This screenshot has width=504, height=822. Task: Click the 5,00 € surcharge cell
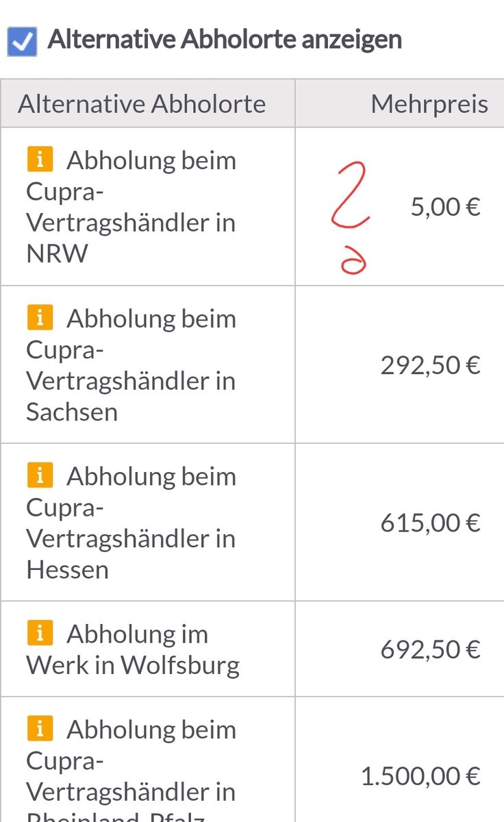pos(445,207)
